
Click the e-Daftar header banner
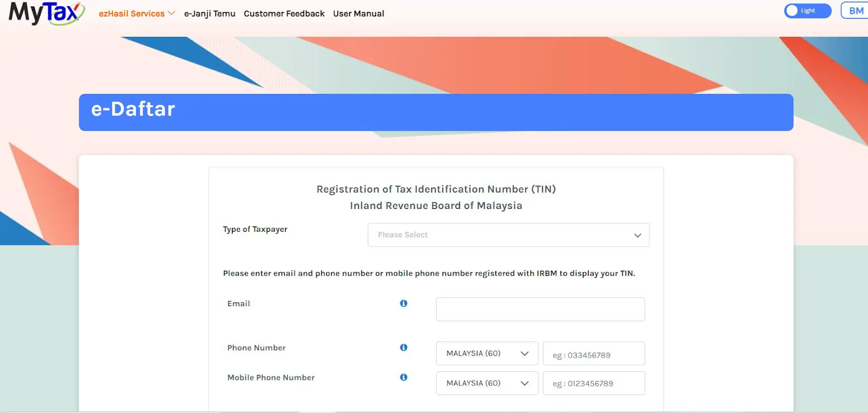coord(436,112)
